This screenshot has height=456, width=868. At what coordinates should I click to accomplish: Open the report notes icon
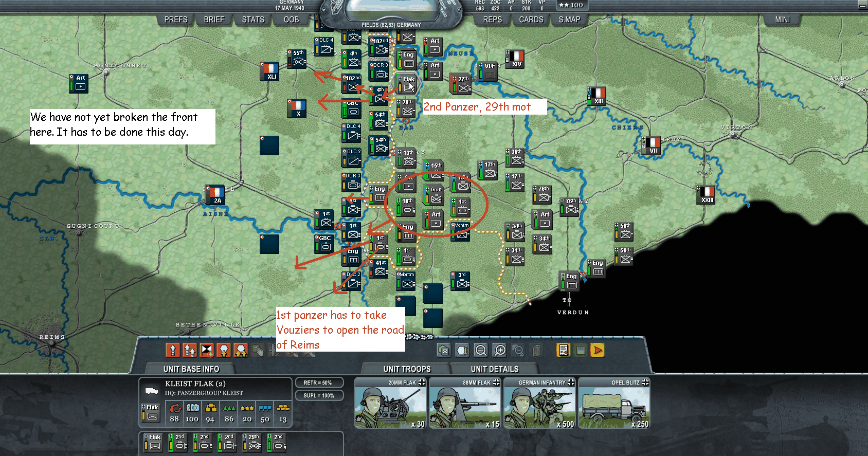pyautogui.click(x=564, y=350)
